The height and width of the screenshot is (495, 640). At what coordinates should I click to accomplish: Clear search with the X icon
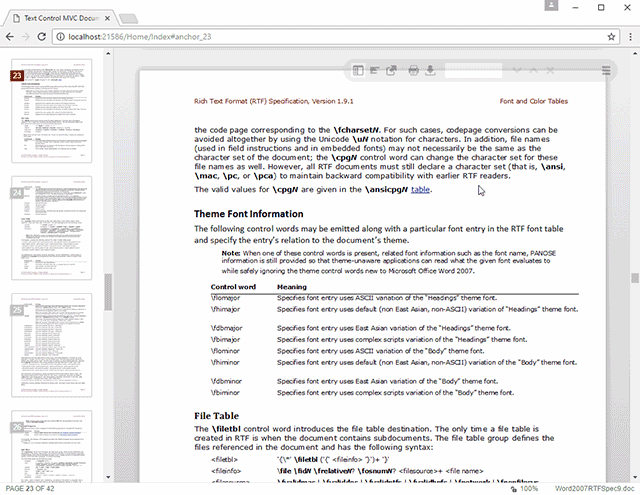tap(550, 71)
